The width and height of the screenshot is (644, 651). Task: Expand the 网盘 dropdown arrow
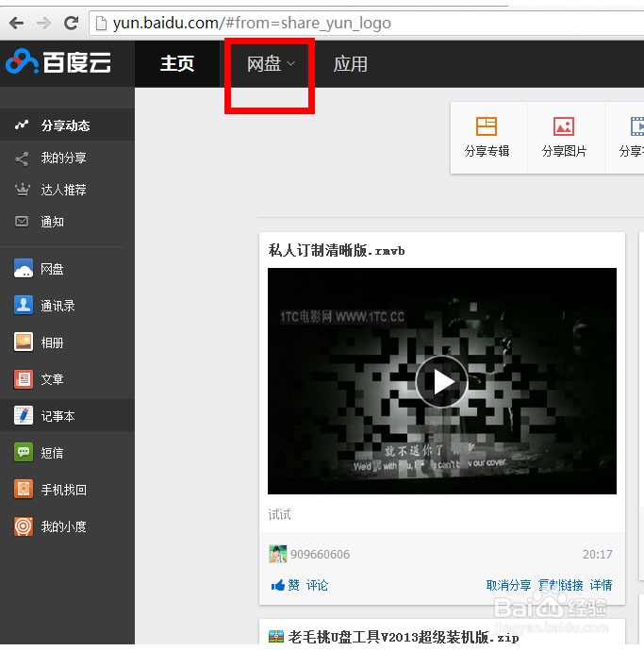point(290,64)
